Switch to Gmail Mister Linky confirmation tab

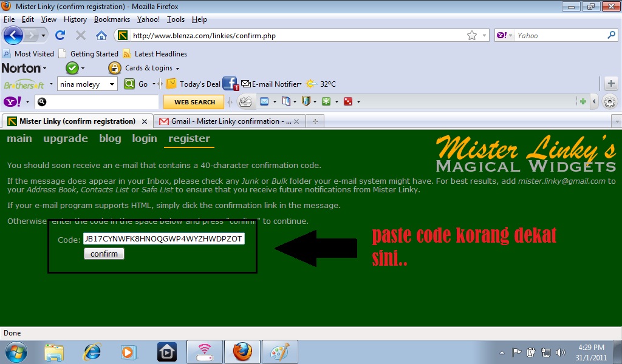(231, 121)
